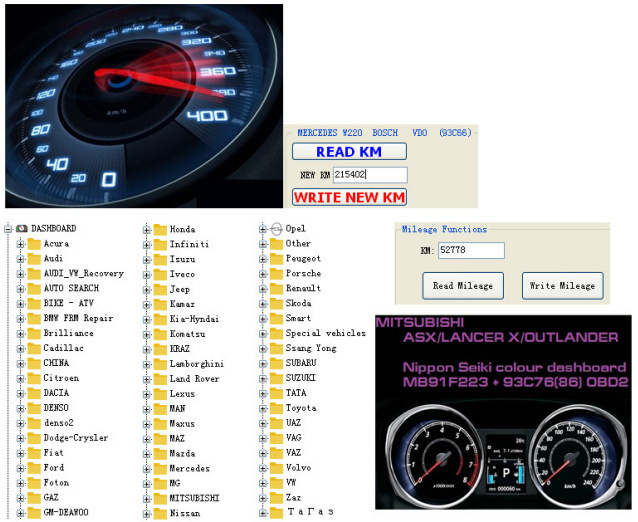Expand the AUTO SEARCH node

point(20,289)
